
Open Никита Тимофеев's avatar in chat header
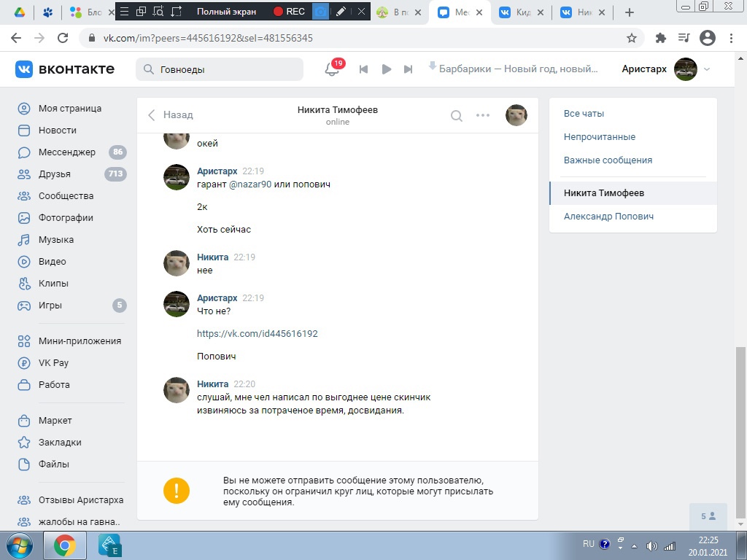tap(516, 115)
